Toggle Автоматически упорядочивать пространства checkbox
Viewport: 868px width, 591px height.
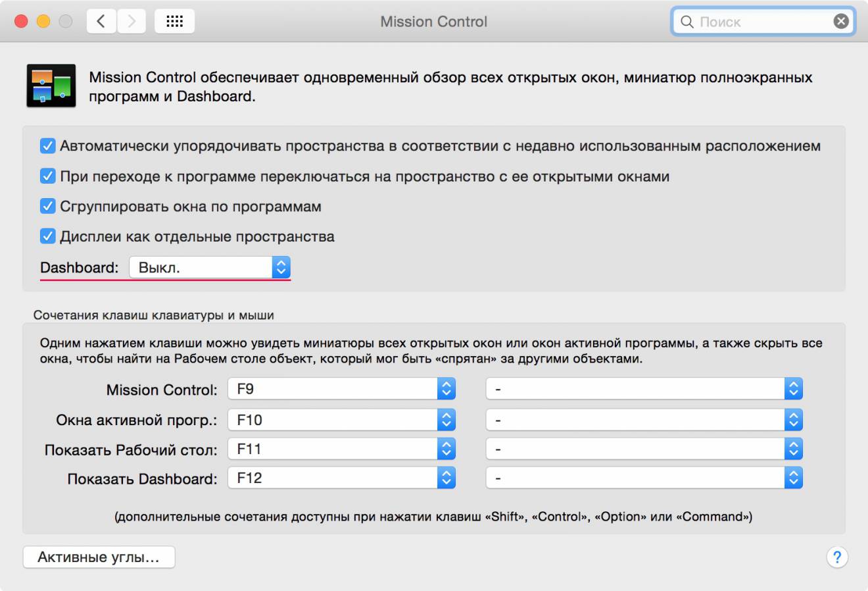[x=47, y=145]
